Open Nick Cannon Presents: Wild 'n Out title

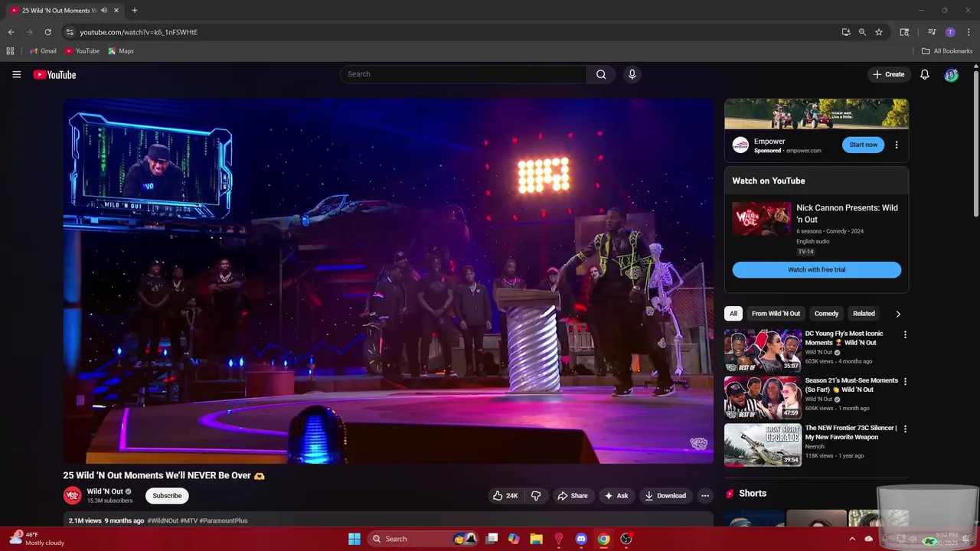(x=847, y=214)
